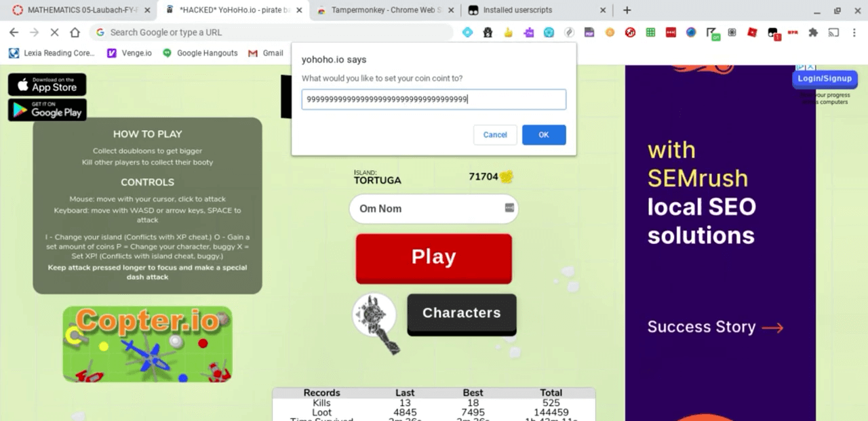The image size is (868, 421).
Task: Click the 144459 total loot value
Action: point(551,412)
